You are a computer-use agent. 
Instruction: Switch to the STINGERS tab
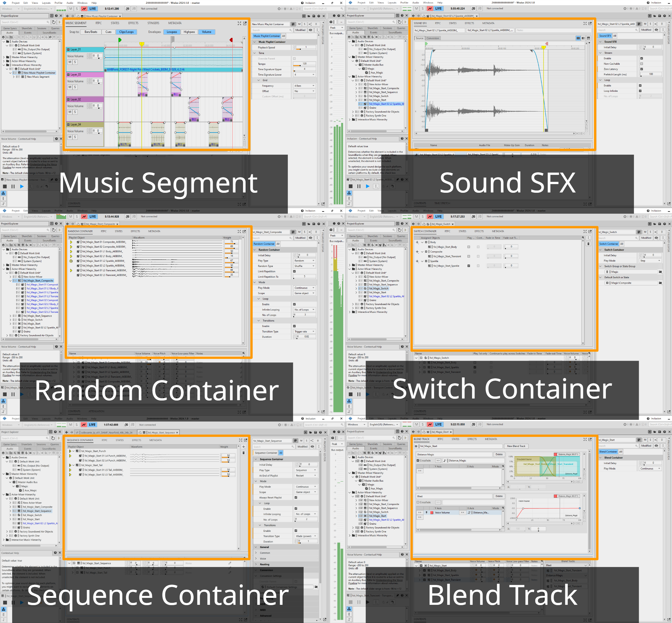point(153,23)
